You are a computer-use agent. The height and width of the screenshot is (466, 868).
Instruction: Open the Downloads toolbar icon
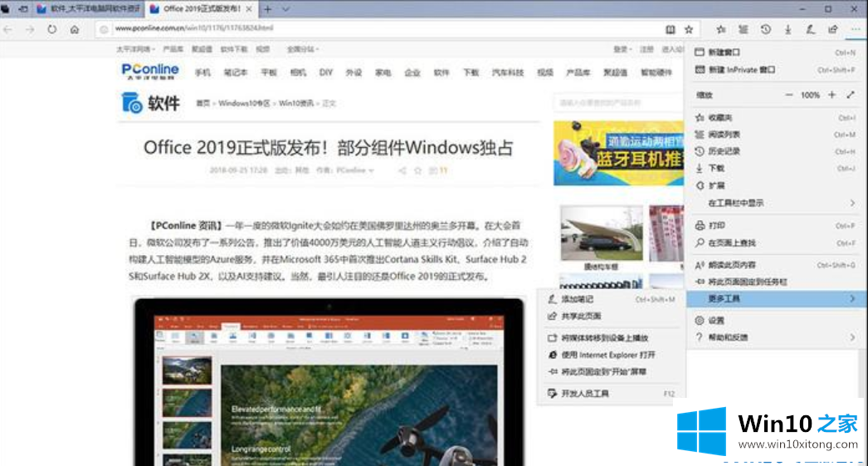pos(788,29)
